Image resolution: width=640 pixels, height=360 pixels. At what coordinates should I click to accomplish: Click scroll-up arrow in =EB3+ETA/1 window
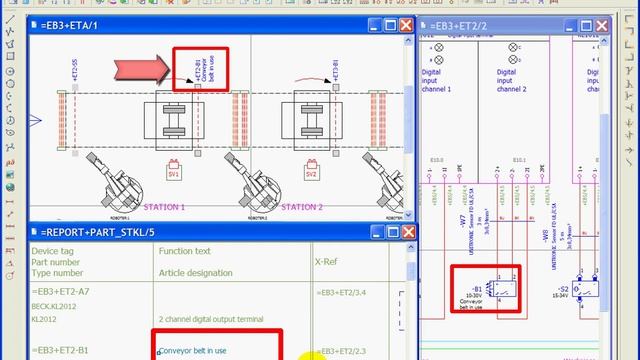click(x=408, y=40)
